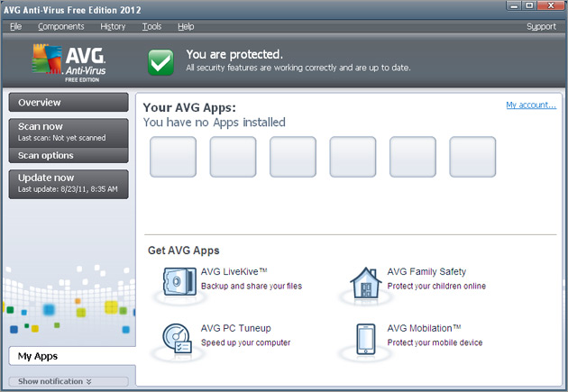This screenshot has height=392, width=568.
Task: Open the File menu
Action: tap(15, 26)
